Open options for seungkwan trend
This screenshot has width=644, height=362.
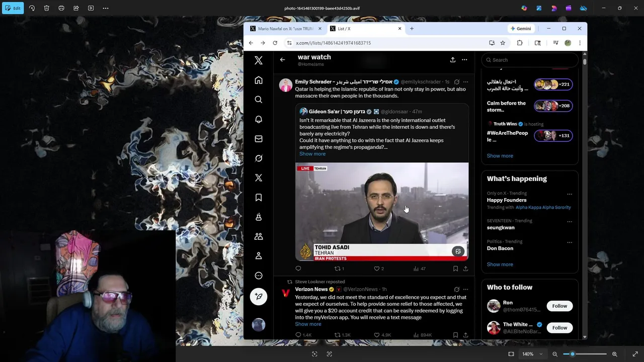point(570,222)
